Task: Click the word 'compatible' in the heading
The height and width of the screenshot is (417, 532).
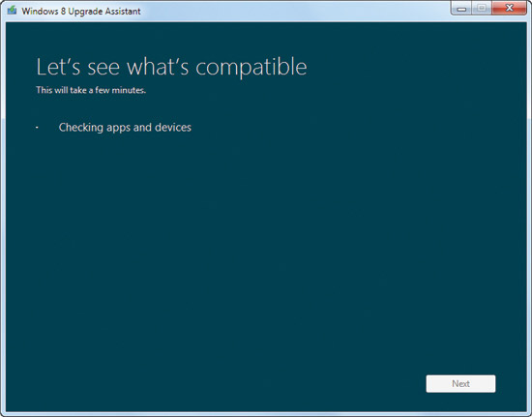Action: (x=251, y=67)
